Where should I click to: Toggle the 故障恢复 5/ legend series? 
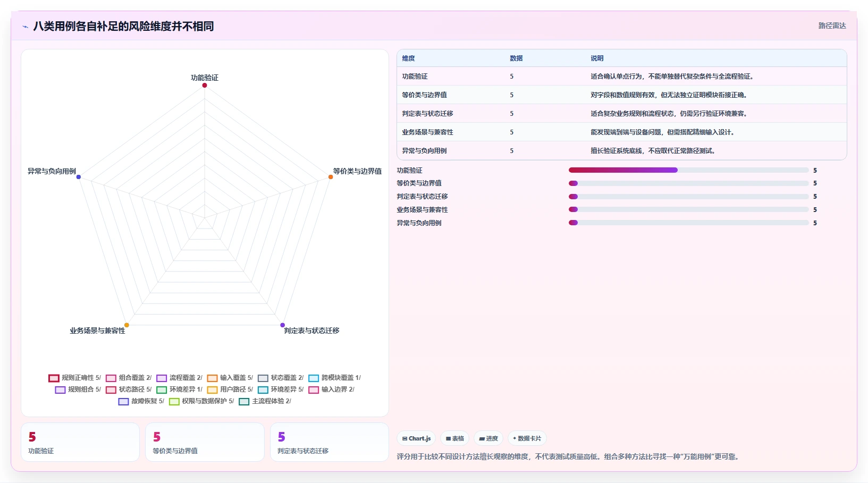(x=141, y=402)
